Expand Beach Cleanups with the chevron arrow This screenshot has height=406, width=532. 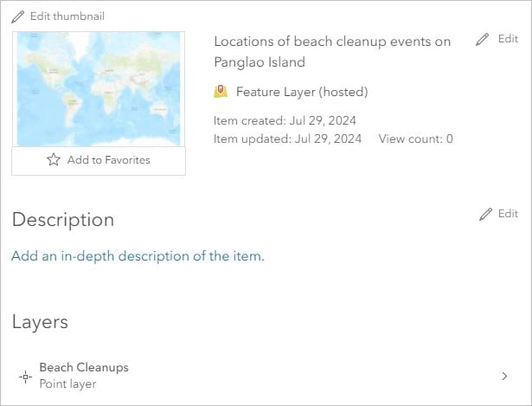504,377
